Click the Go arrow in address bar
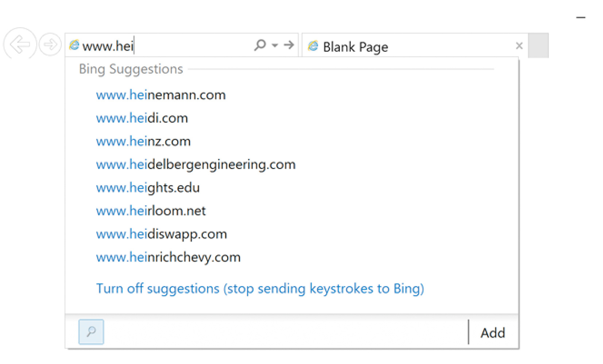 click(x=289, y=45)
